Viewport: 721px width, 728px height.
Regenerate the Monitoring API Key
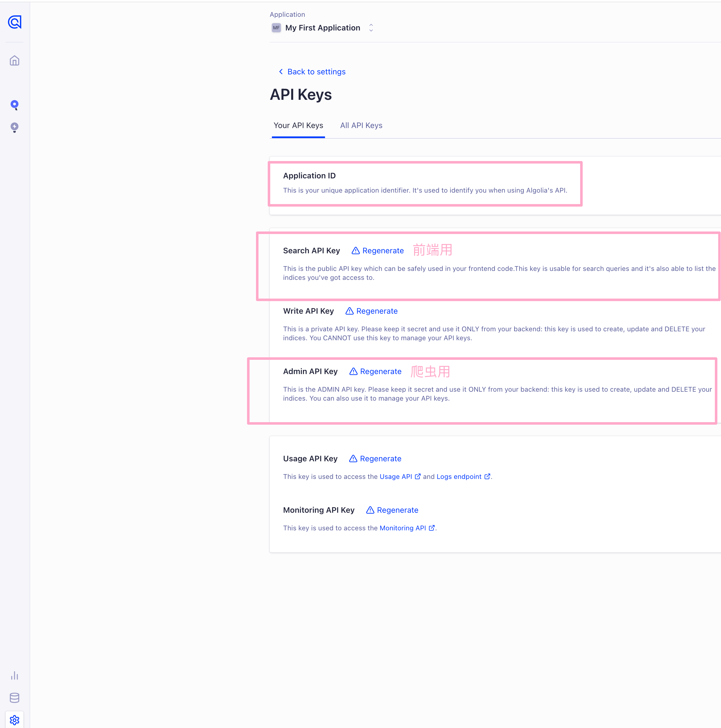(x=397, y=510)
